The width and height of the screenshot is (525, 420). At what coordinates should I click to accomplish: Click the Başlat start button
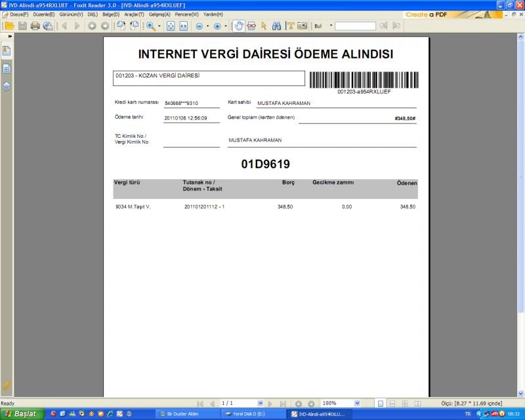click(x=22, y=414)
